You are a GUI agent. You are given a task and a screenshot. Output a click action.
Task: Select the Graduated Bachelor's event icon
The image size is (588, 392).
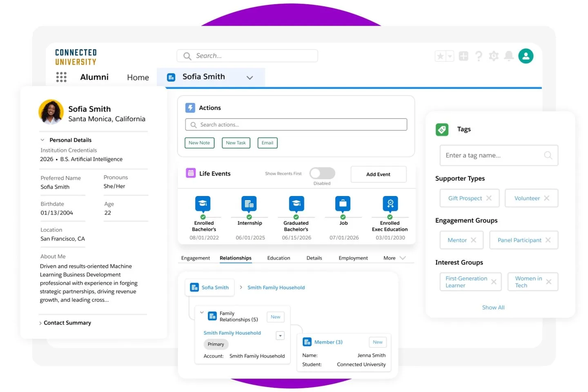(296, 203)
